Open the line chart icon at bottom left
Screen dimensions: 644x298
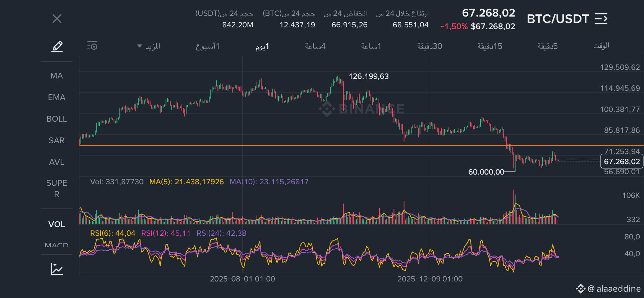57,269
